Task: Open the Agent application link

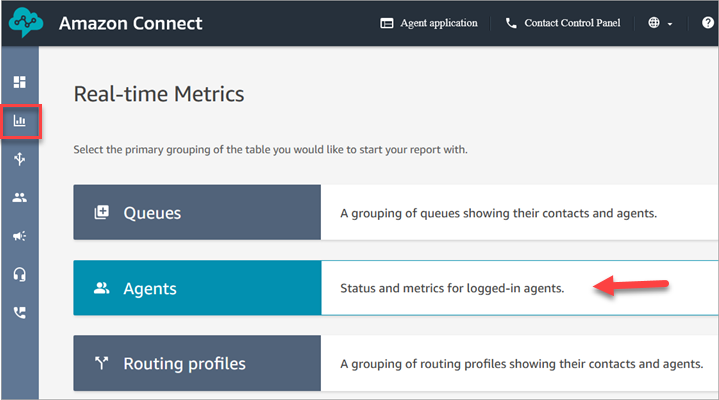Action: pyautogui.click(x=429, y=23)
